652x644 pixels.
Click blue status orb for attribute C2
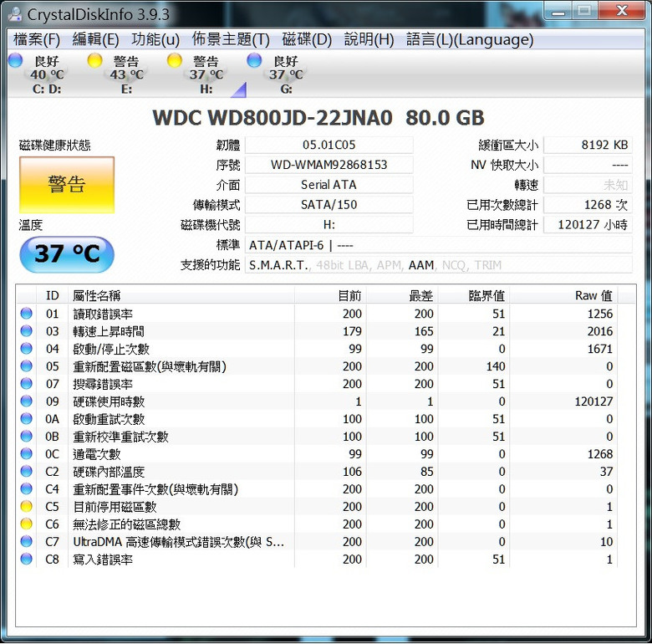coord(26,472)
